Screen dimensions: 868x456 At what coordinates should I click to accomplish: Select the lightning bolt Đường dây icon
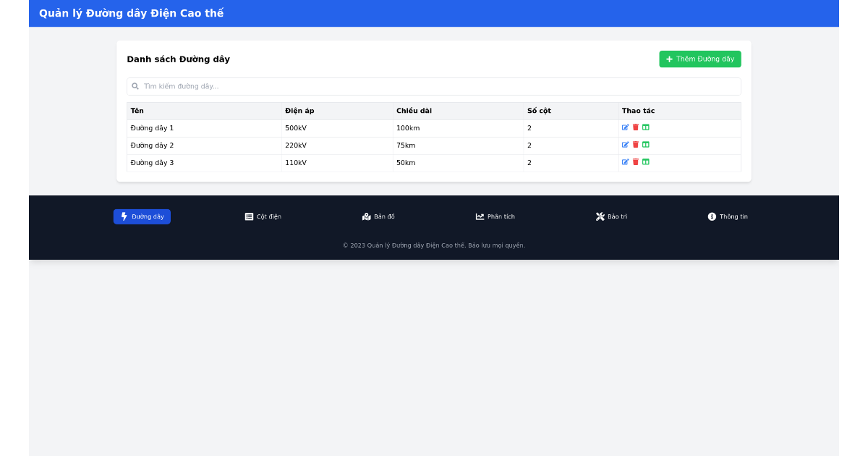pyautogui.click(x=124, y=216)
